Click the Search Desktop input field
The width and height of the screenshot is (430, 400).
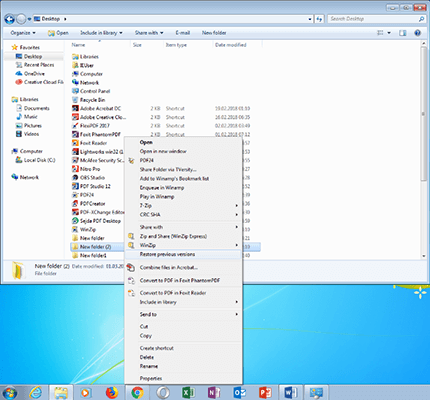click(377, 19)
